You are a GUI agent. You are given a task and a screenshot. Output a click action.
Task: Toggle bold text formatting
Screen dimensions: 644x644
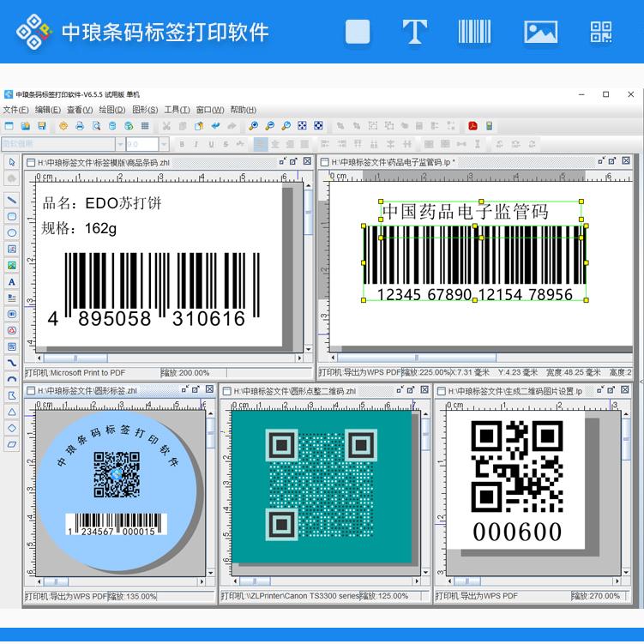(x=184, y=144)
